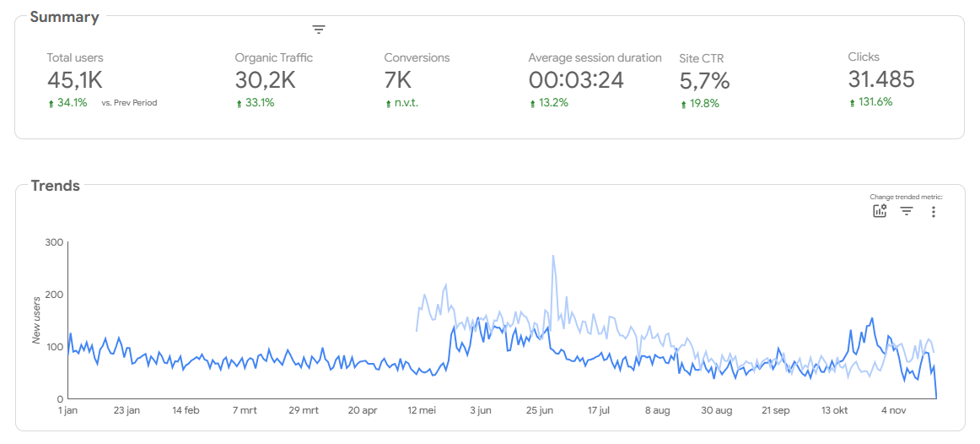Select the Total users value 45,1K

pos(74,80)
